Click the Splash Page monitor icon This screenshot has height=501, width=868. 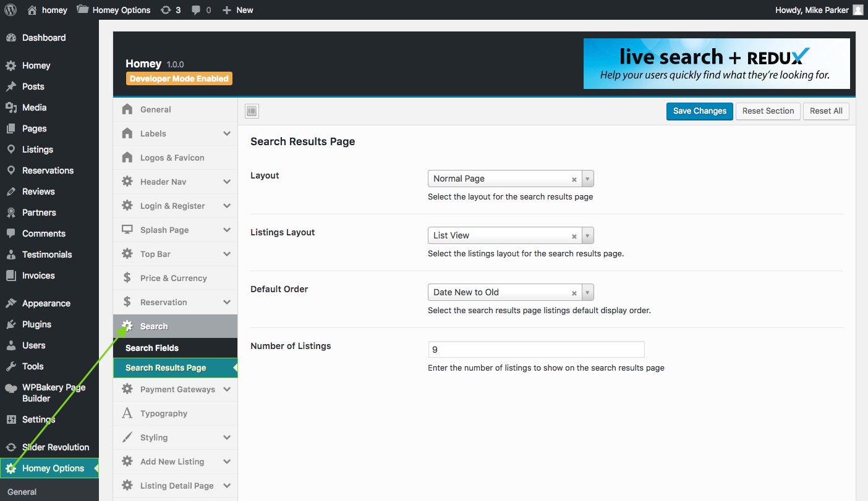click(127, 230)
